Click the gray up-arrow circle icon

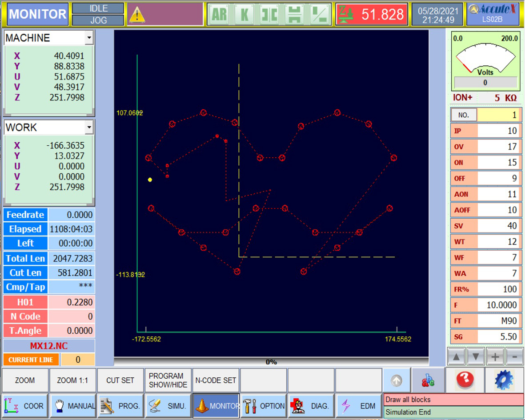pyautogui.click(x=397, y=380)
